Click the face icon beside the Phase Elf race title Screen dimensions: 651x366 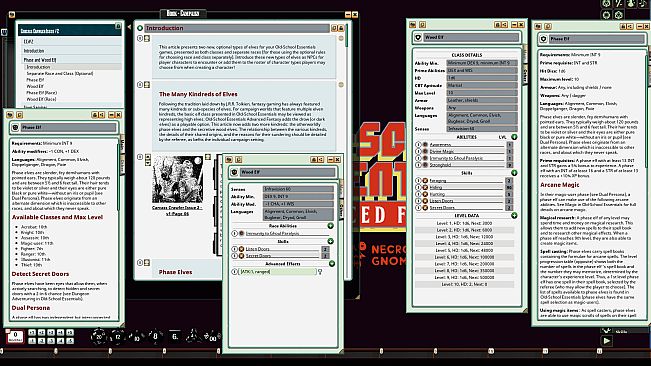[16, 127]
